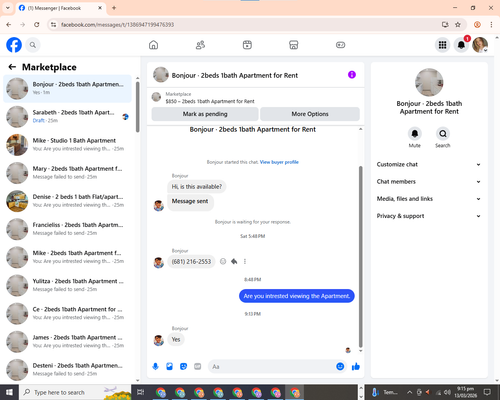This screenshot has width=500, height=400.
Task: Open Windows Start menu
Action: 9,392
